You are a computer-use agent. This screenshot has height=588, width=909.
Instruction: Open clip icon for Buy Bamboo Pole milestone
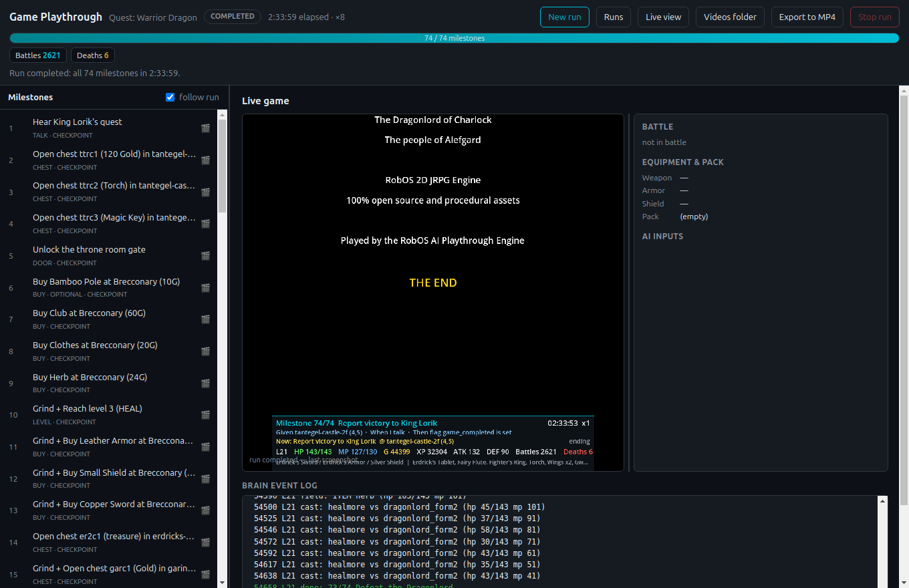pos(205,288)
